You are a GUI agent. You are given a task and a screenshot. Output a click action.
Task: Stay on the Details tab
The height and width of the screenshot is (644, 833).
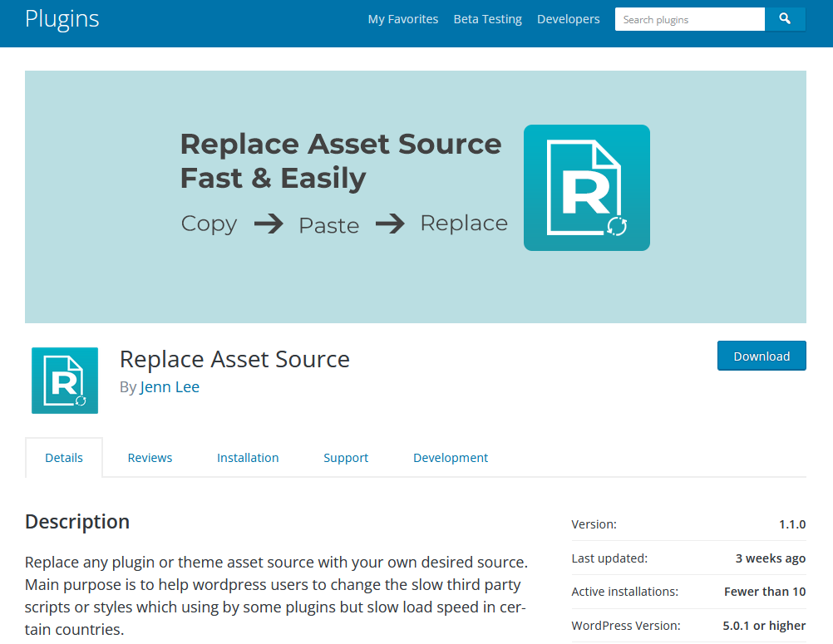63,457
